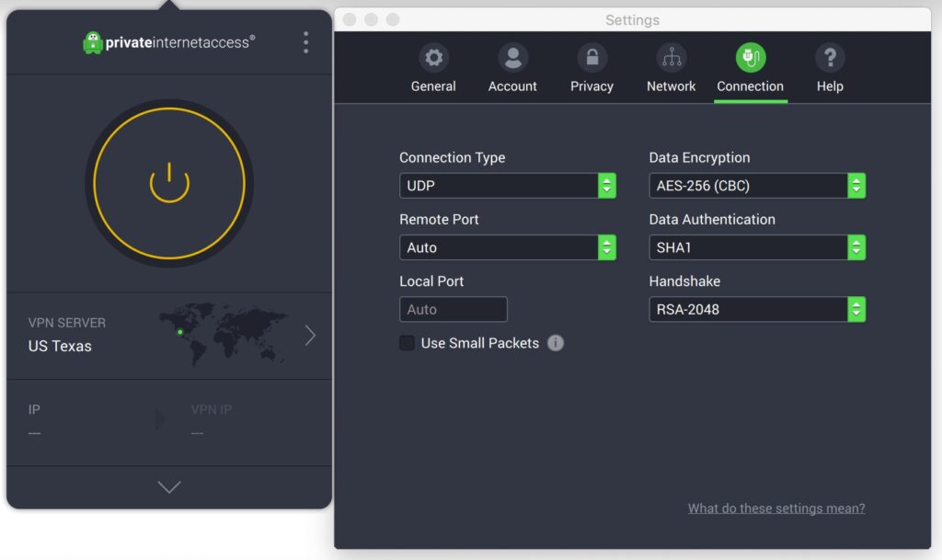Viewport: 942px width, 560px height.
Task: Open the Privacy padlock icon
Action: (592, 58)
